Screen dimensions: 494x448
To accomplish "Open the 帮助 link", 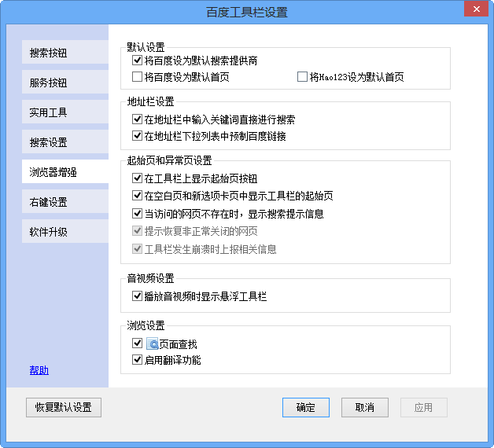I will tap(39, 370).
